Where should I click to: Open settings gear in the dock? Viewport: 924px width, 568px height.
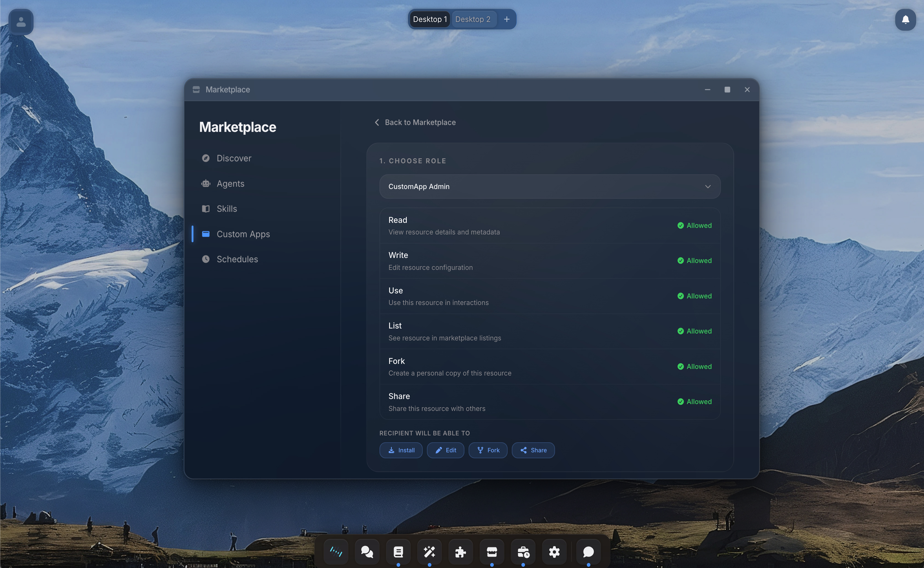pyautogui.click(x=554, y=551)
